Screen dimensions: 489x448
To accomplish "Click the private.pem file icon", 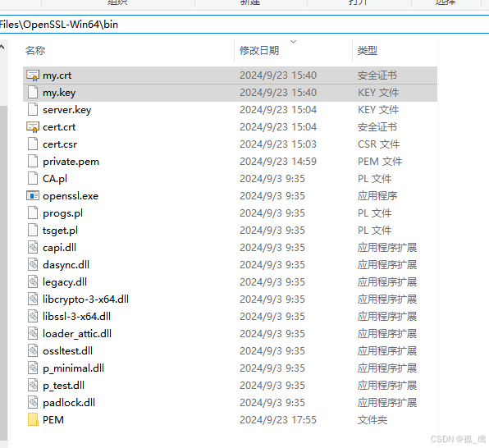I will [x=33, y=162].
